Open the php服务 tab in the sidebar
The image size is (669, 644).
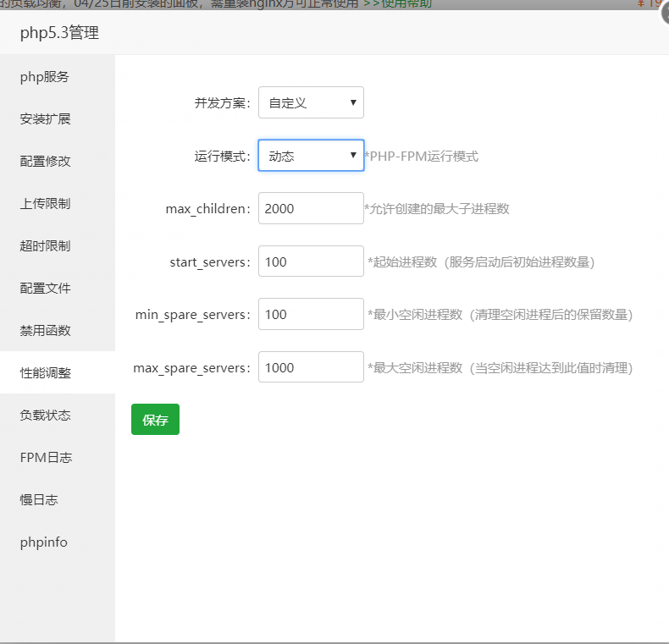point(44,77)
